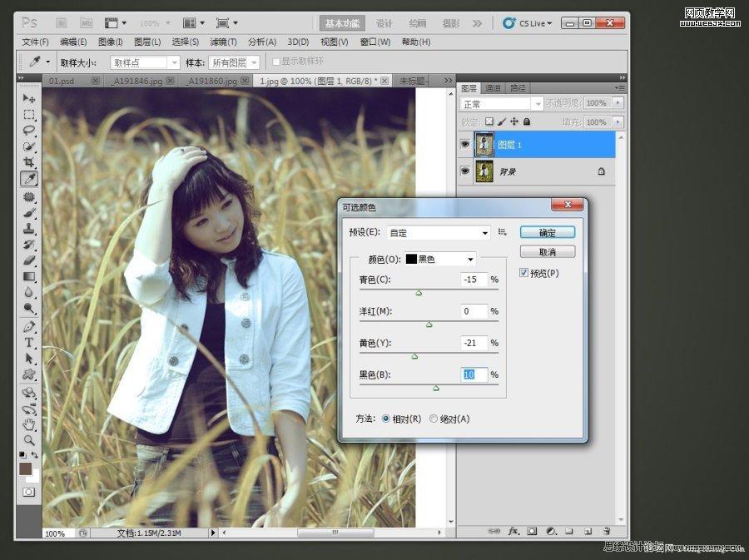
Task: Select the Lasso tool
Action: click(29, 131)
